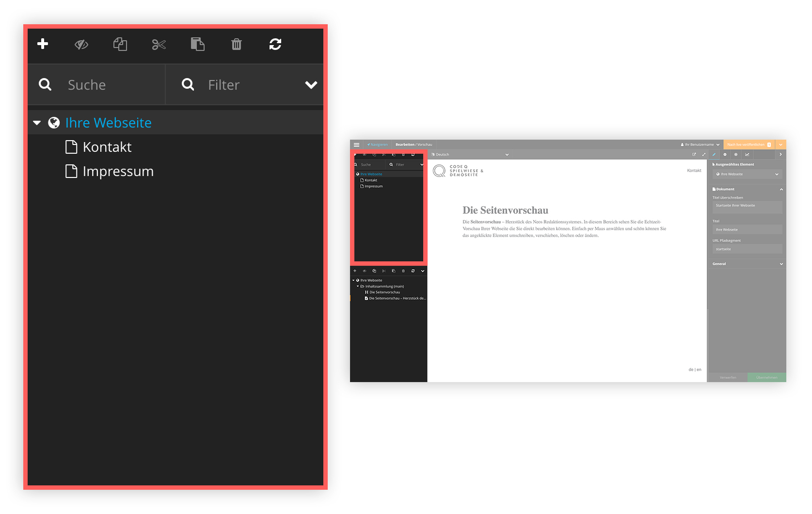
Task: Click the URL Pfadsegment input field
Action: (747, 249)
